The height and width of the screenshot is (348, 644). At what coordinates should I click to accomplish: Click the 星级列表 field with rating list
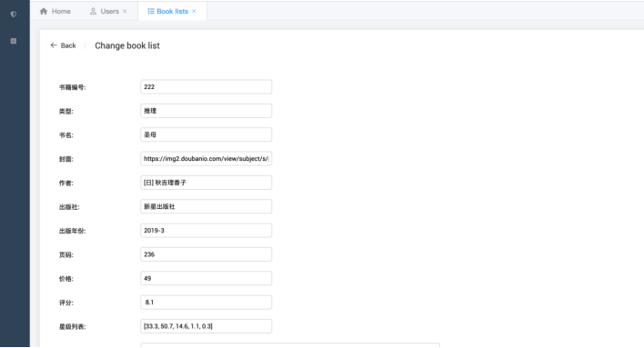point(206,326)
